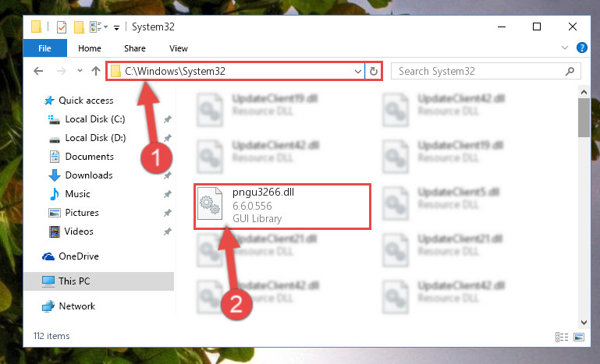Switch to details view layout icon

[561, 337]
